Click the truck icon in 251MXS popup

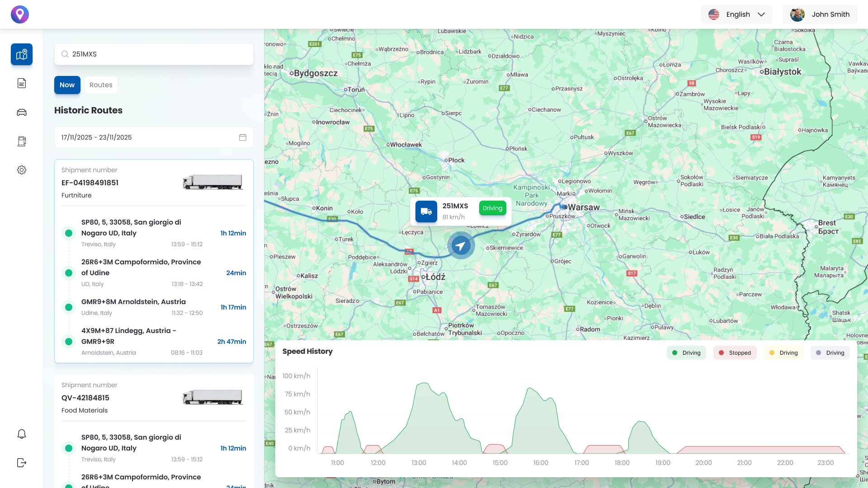(x=426, y=211)
